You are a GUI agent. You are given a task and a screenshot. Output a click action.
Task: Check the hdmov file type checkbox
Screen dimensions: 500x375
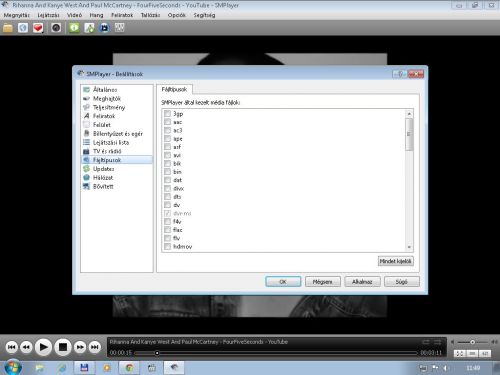tap(167, 247)
